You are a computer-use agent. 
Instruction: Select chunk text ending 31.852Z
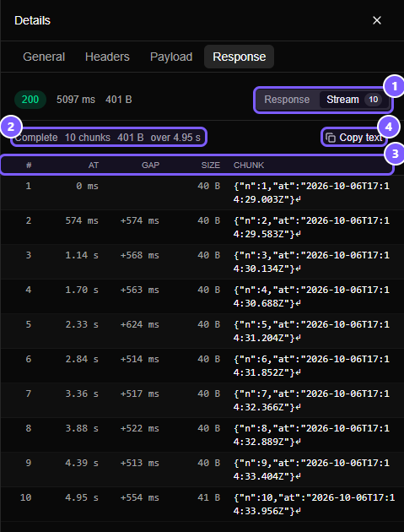(311, 366)
